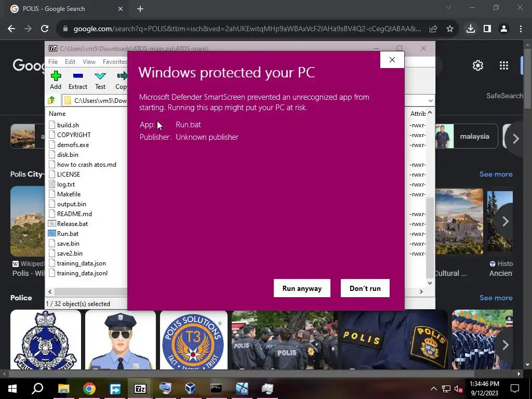Click Run anyway in SmartScreen dialog
Image resolution: width=532 pixels, height=399 pixels.
pyautogui.click(x=302, y=288)
